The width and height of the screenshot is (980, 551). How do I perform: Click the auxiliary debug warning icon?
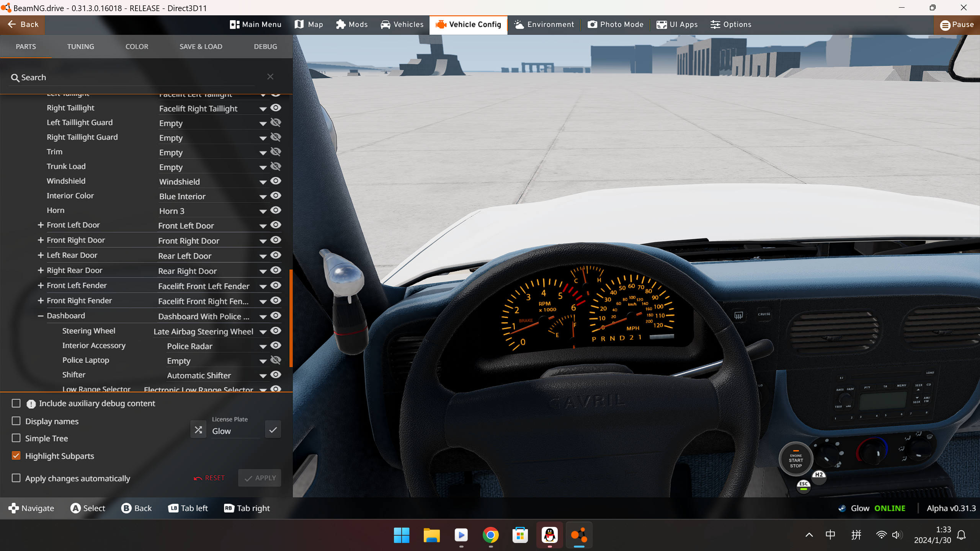pyautogui.click(x=31, y=404)
